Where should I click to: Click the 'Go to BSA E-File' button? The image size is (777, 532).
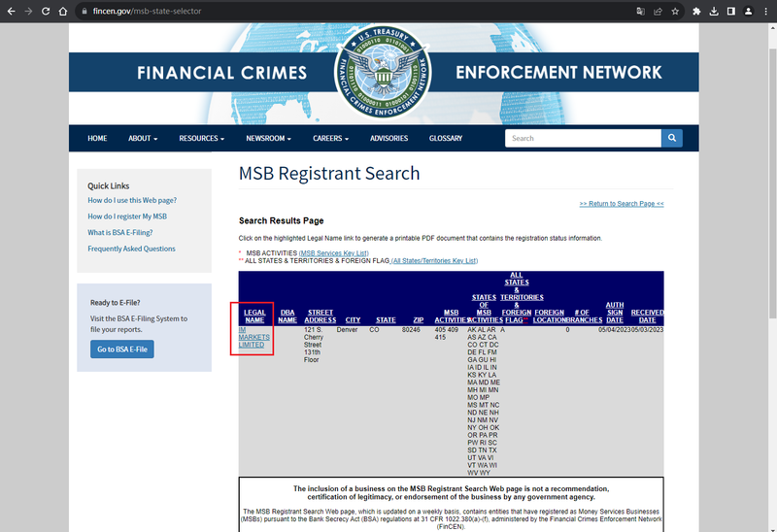coord(122,349)
